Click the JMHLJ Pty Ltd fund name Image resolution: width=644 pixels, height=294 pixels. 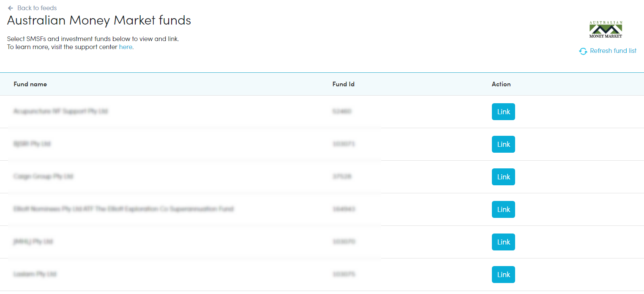coord(33,242)
